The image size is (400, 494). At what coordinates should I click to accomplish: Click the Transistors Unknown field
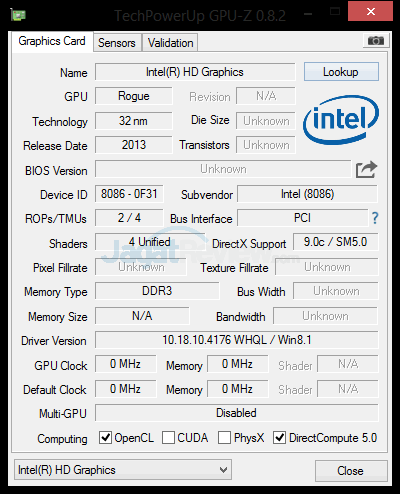(x=266, y=145)
